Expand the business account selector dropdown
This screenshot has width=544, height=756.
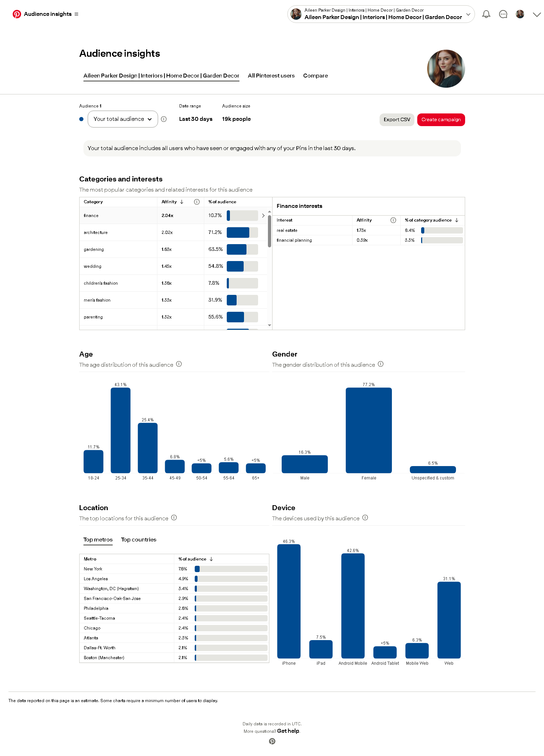pyautogui.click(x=468, y=14)
